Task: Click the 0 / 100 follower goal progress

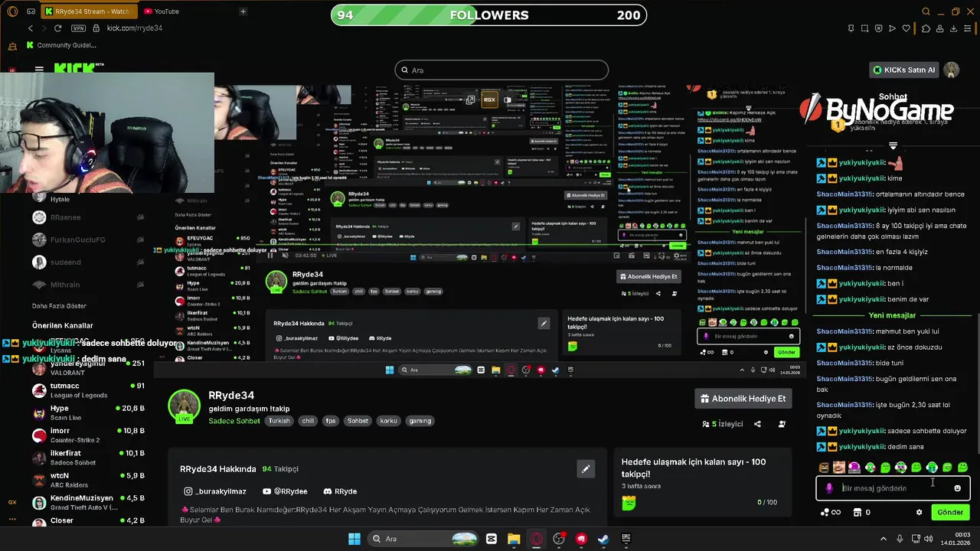Action: coord(766,502)
